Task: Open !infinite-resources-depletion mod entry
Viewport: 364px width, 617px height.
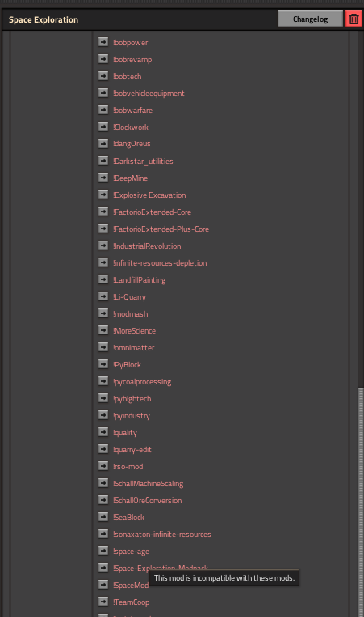Action: click(x=160, y=262)
